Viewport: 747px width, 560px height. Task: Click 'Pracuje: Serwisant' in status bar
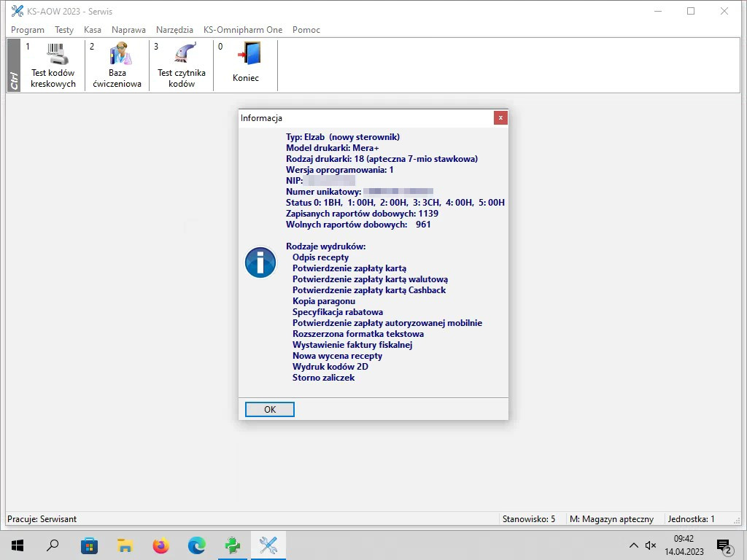pyautogui.click(x=42, y=519)
